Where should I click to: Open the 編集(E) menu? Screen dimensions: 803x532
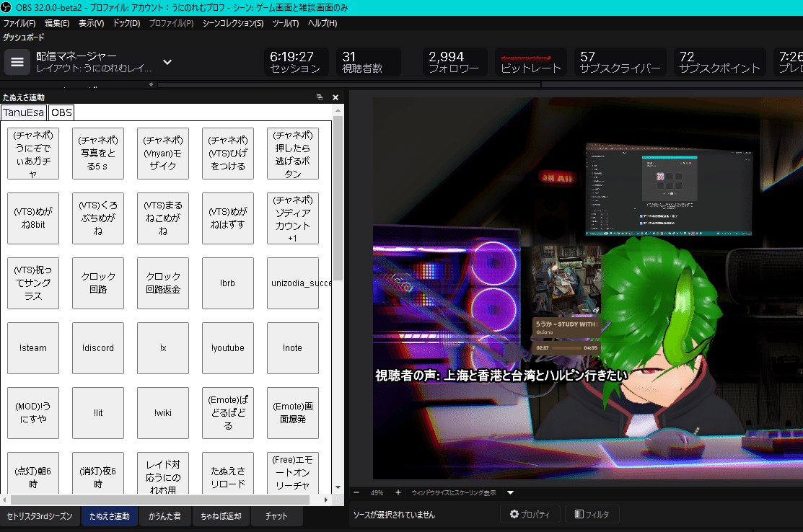pyautogui.click(x=57, y=23)
